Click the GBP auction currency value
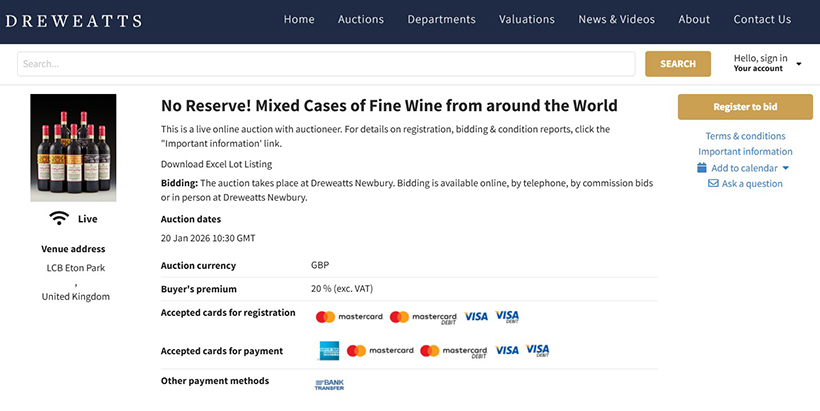This screenshot has width=820, height=411. pyautogui.click(x=320, y=265)
